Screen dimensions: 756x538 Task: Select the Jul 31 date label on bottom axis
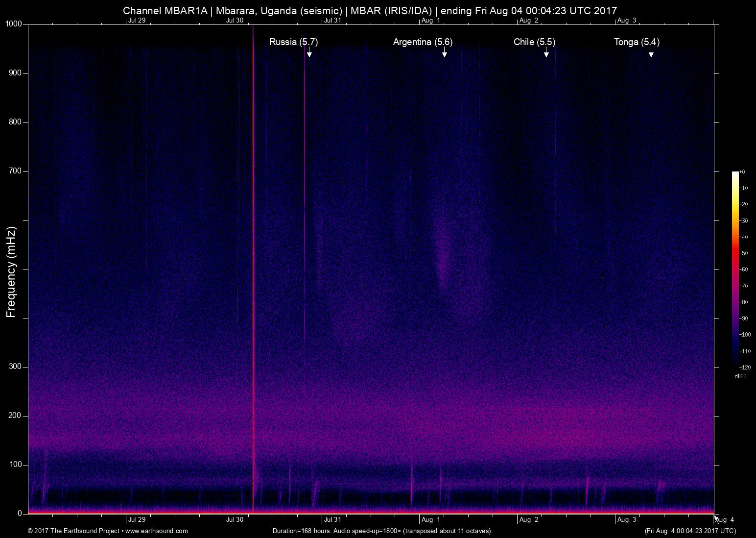(x=332, y=520)
